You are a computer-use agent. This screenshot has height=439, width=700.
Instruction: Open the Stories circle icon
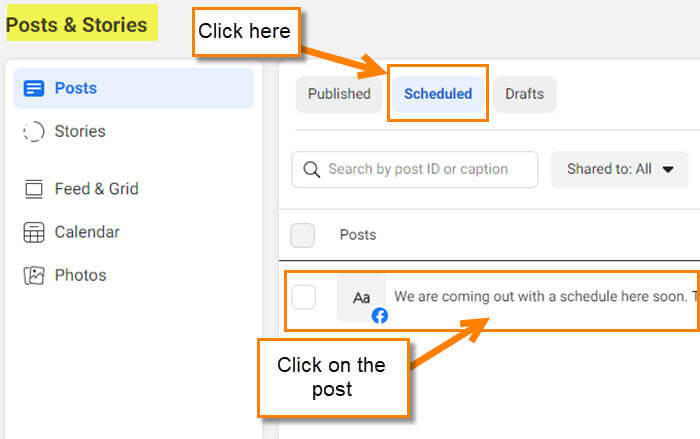click(34, 131)
